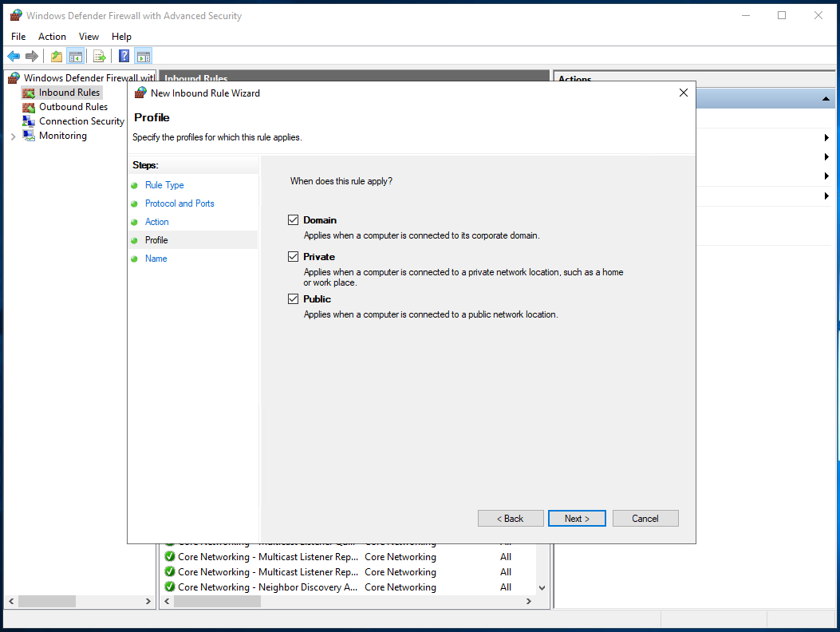Close the New Inbound Rule Wizard dialog

click(684, 93)
